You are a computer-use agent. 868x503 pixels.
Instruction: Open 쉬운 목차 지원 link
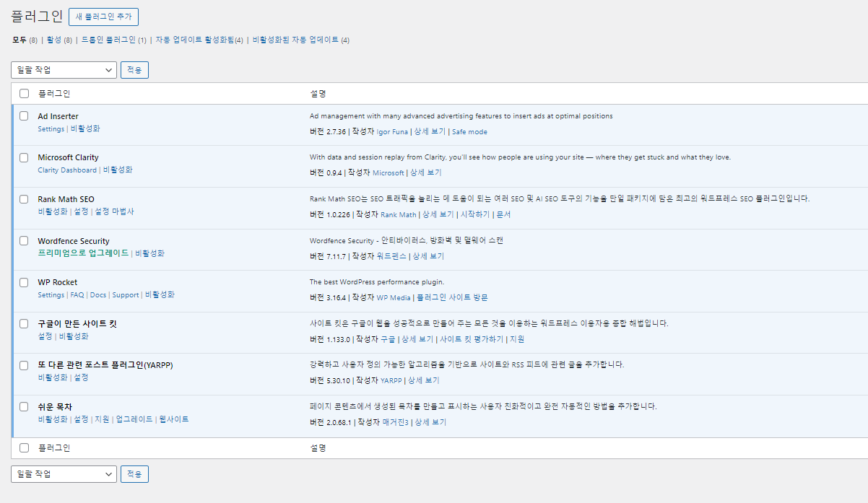tap(102, 419)
